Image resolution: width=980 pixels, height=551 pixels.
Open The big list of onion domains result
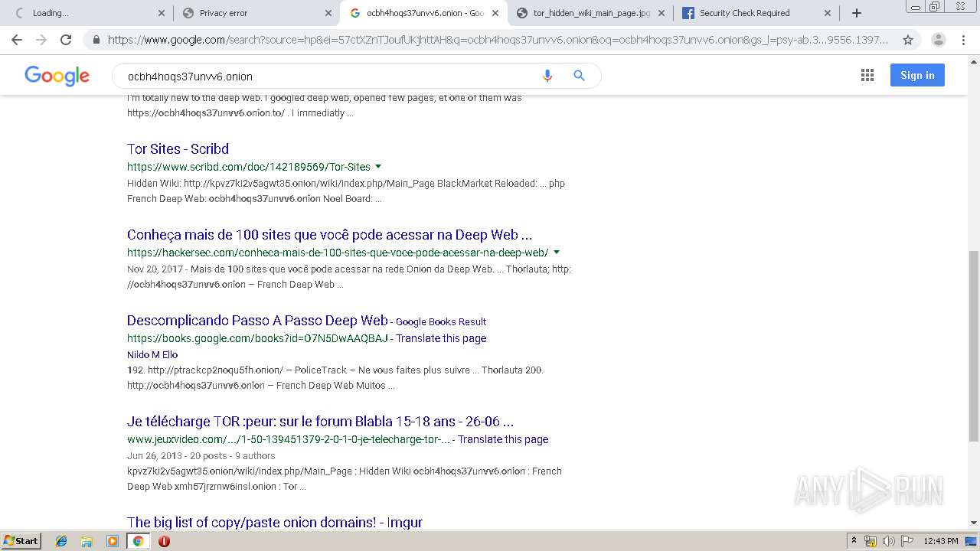click(275, 522)
